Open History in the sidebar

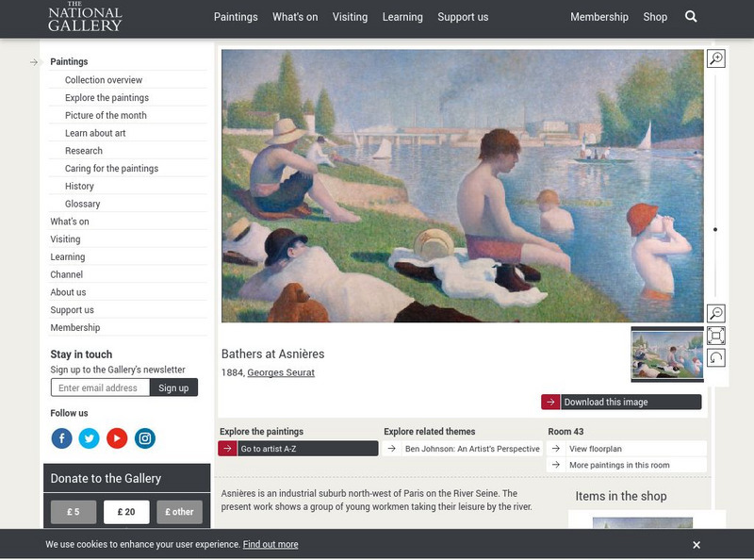(79, 186)
